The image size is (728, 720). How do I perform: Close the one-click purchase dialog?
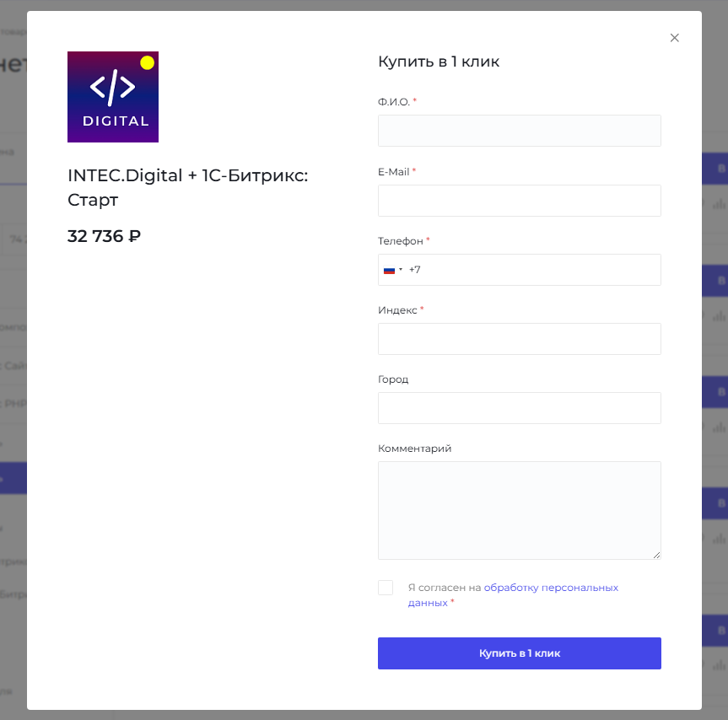pos(674,38)
